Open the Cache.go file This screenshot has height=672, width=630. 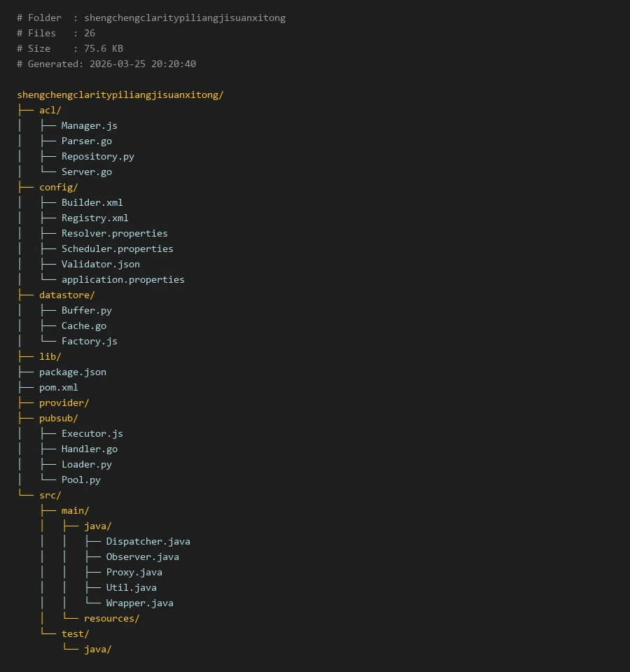click(83, 326)
